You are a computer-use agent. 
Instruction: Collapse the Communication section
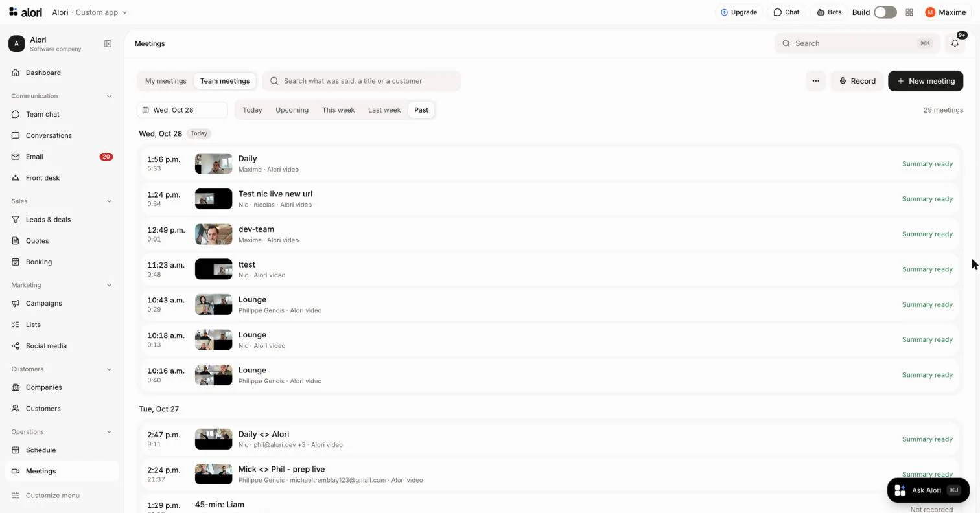click(x=109, y=97)
